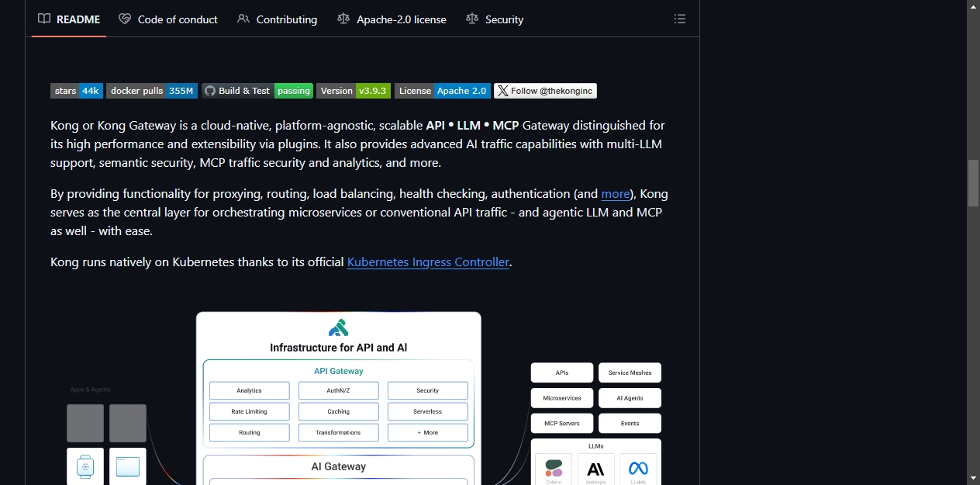Click the Contributing people icon
This screenshot has height=485, width=980.
[243, 19]
